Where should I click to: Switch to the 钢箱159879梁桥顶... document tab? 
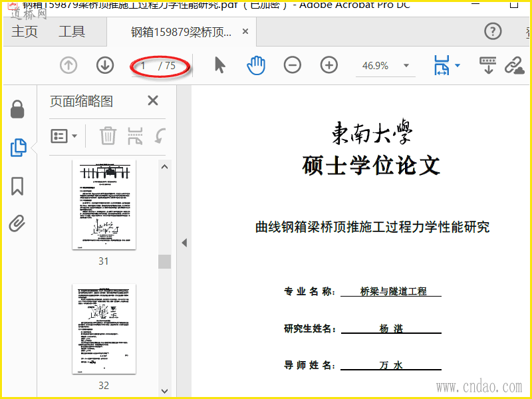coord(181,32)
